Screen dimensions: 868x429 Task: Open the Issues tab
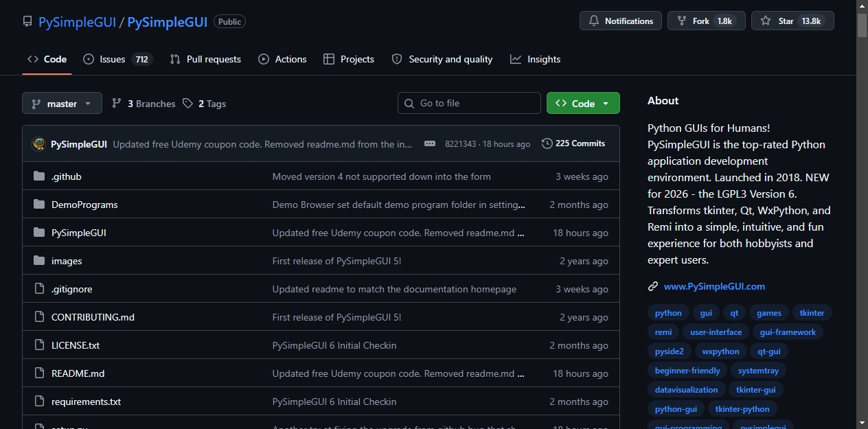(x=117, y=59)
